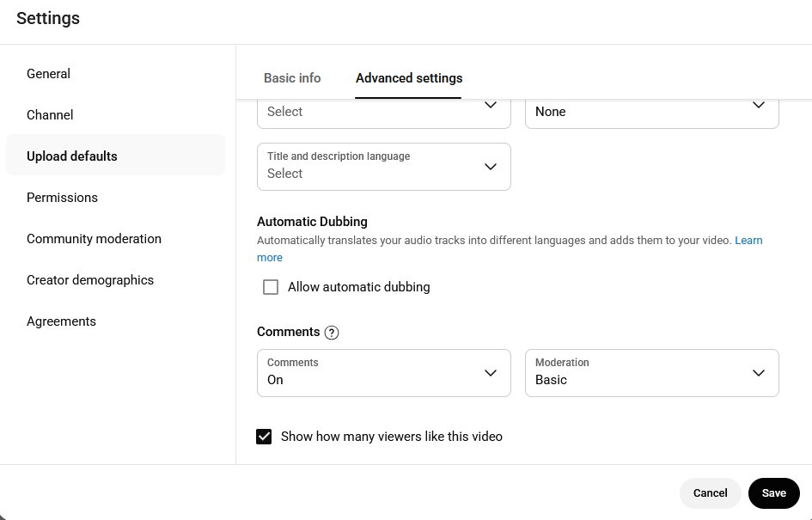The height and width of the screenshot is (520, 812).
Task: Uncheck Show how many viewers like this video
Action: tap(265, 437)
